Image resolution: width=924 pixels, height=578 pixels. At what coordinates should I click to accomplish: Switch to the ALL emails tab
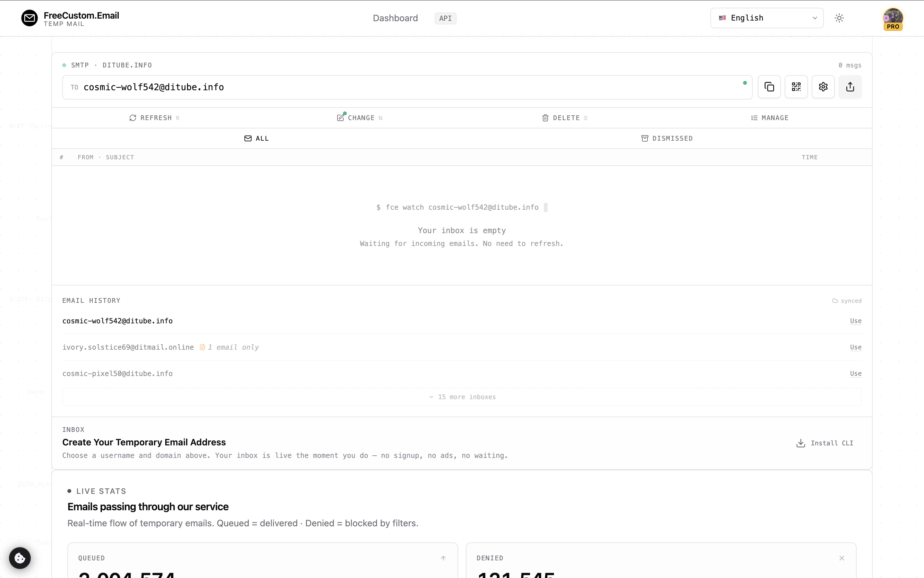[257, 138]
